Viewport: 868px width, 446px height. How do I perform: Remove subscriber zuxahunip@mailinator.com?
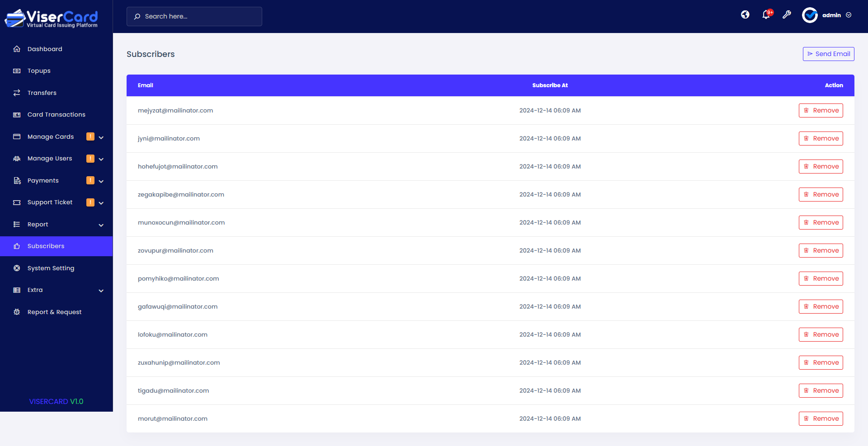coord(821,362)
